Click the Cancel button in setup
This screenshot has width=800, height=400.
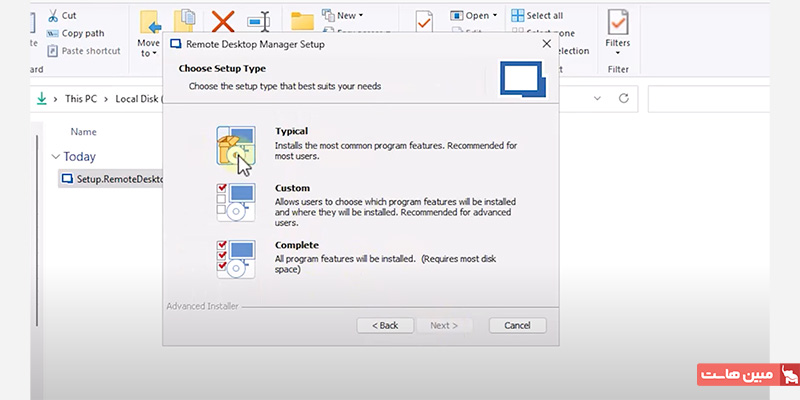point(517,325)
